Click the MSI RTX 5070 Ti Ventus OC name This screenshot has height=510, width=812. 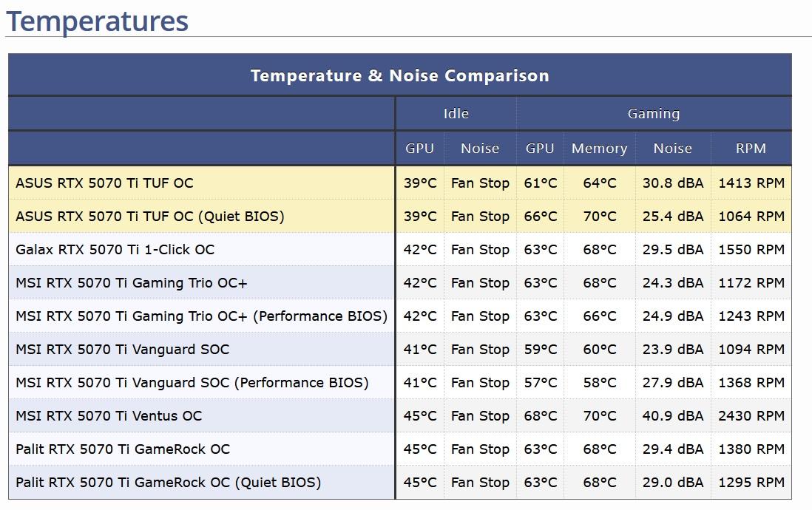[x=109, y=416]
